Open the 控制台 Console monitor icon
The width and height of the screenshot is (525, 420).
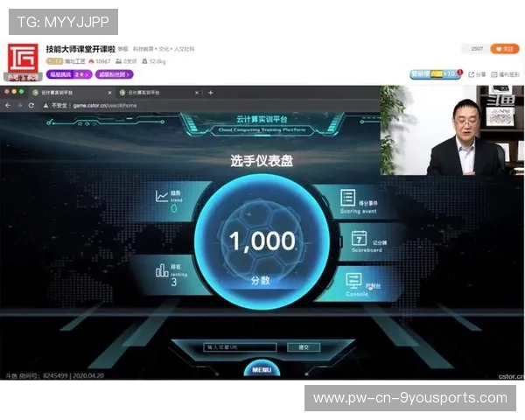(353, 281)
